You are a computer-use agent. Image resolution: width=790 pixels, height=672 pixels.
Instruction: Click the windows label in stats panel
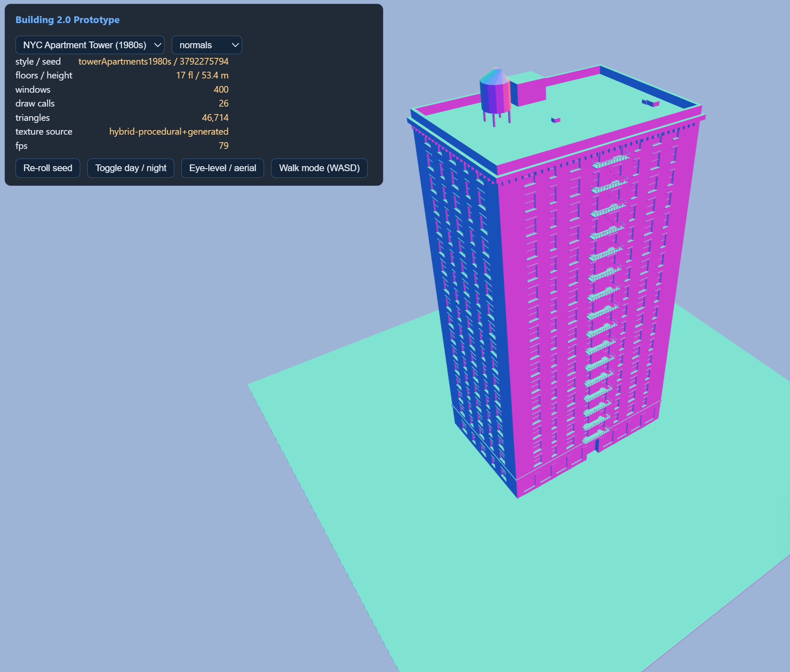[x=33, y=89]
